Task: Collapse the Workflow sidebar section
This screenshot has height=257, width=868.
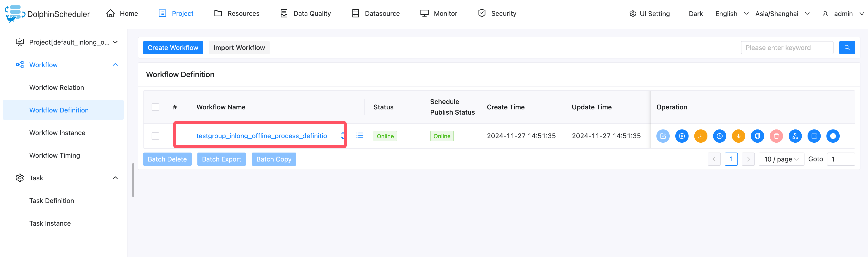Action: tap(115, 65)
